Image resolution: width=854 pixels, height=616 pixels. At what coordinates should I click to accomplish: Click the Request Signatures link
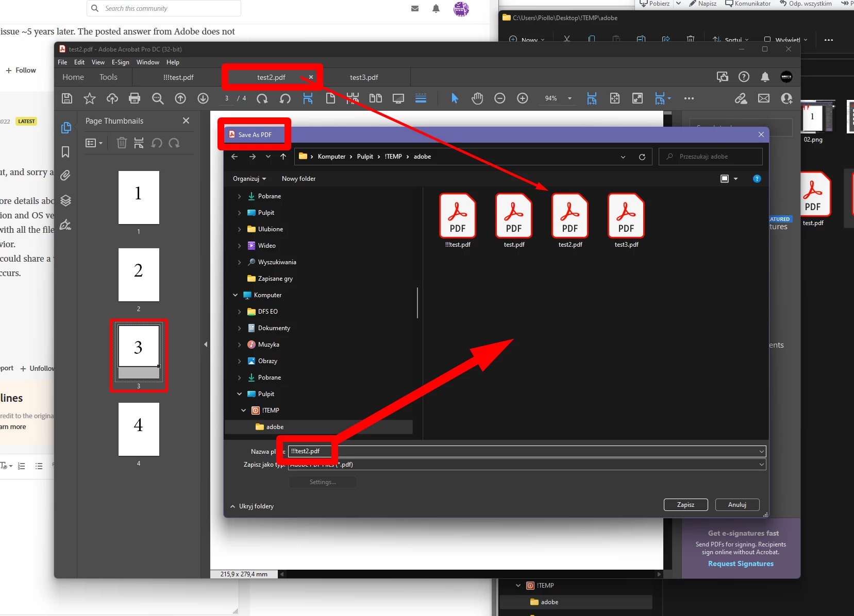741,563
